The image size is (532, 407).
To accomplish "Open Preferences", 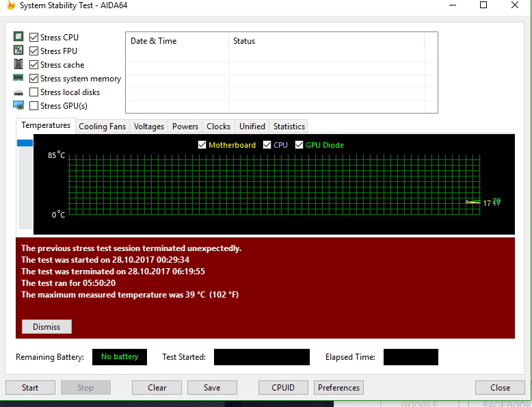I will click(338, 388).
